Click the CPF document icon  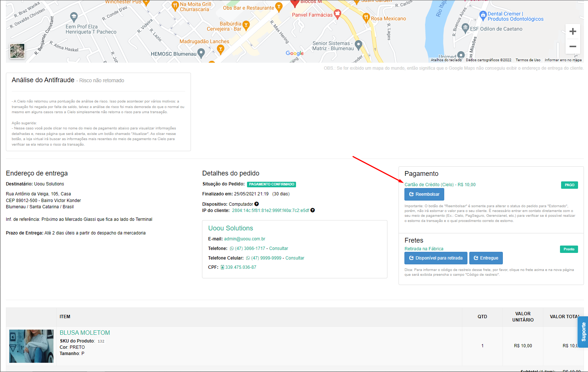222,267
